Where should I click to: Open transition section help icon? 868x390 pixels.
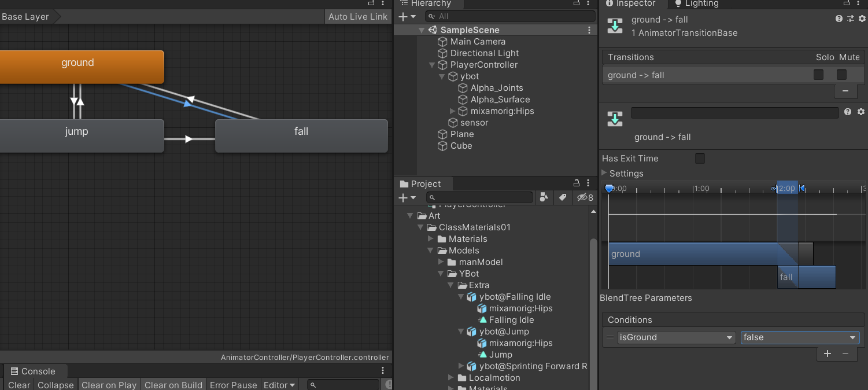click(x=848, y=112)
